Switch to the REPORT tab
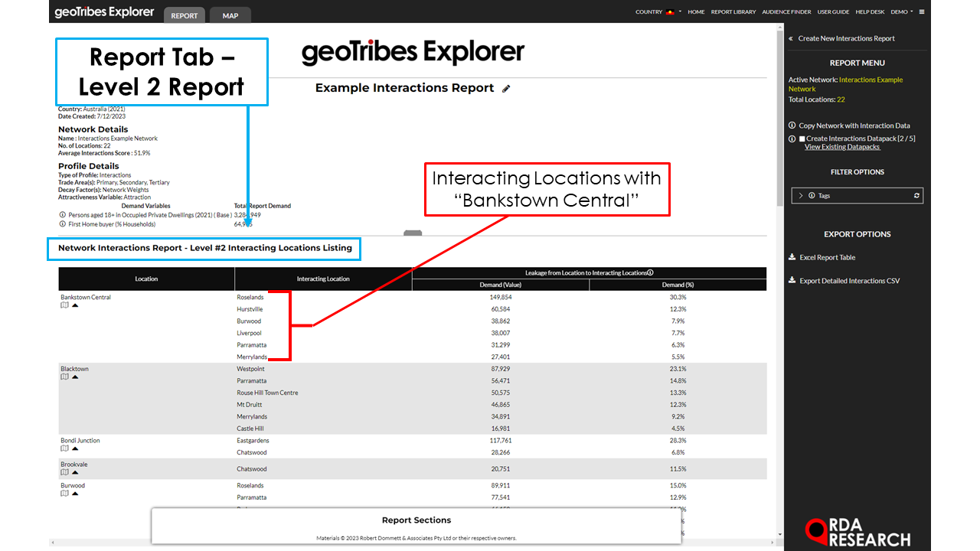 [184, 15]
